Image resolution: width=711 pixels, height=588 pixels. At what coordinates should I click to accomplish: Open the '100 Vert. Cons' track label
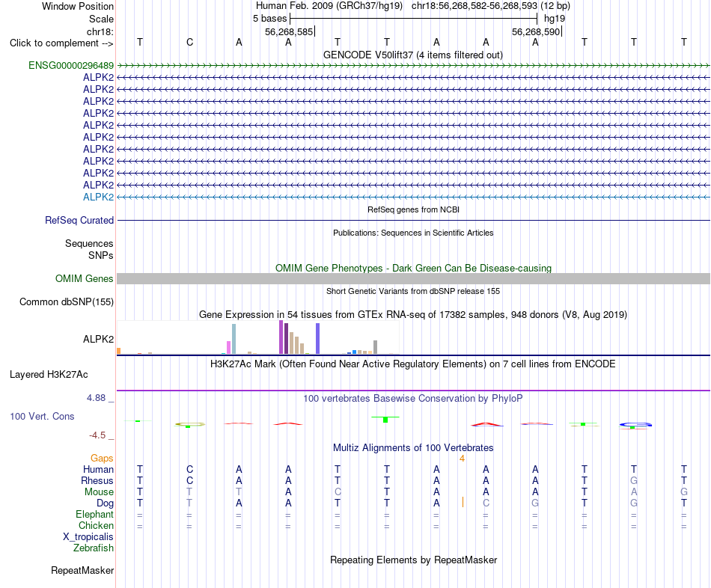pos(42,416)
